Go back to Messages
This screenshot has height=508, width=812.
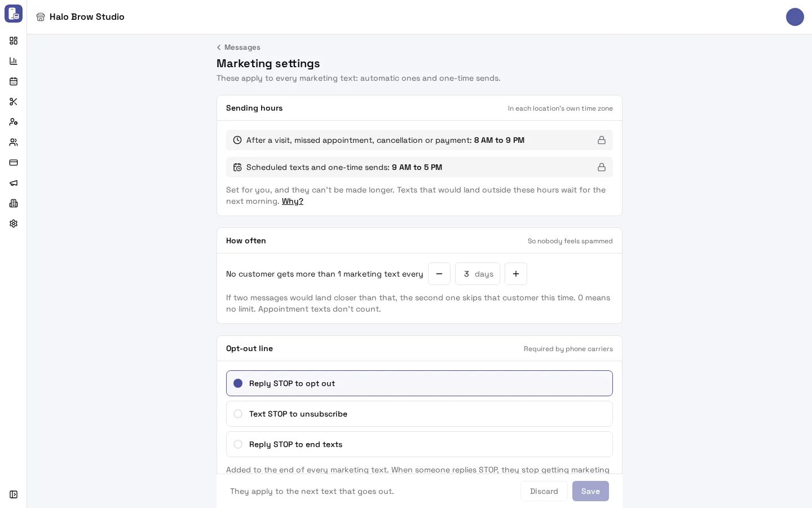239,47
